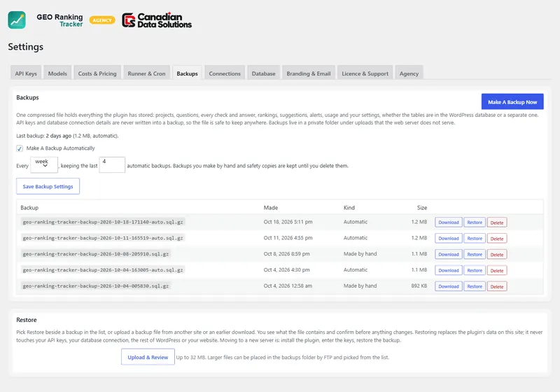
Task: Click the 'Restore' section heading
Action: click(27, 320)
